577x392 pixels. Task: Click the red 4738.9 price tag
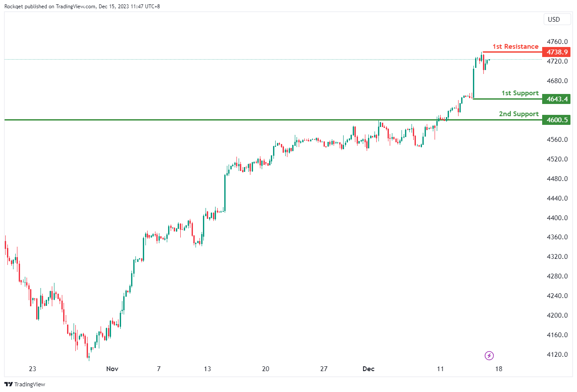point(557,52)
